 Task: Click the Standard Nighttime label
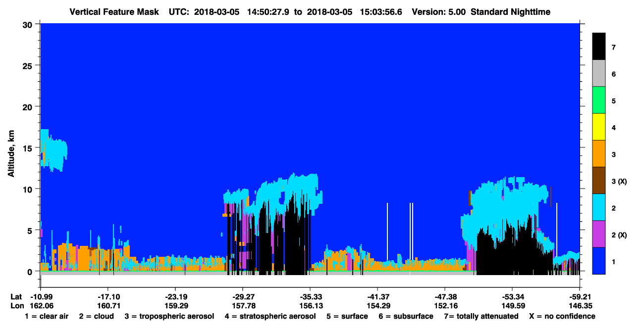[511, 12]
